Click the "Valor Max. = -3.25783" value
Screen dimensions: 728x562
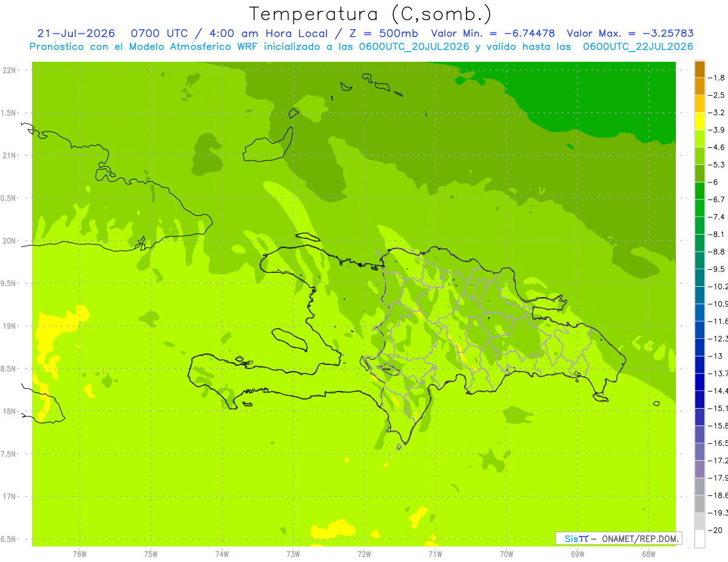point(630,33)
